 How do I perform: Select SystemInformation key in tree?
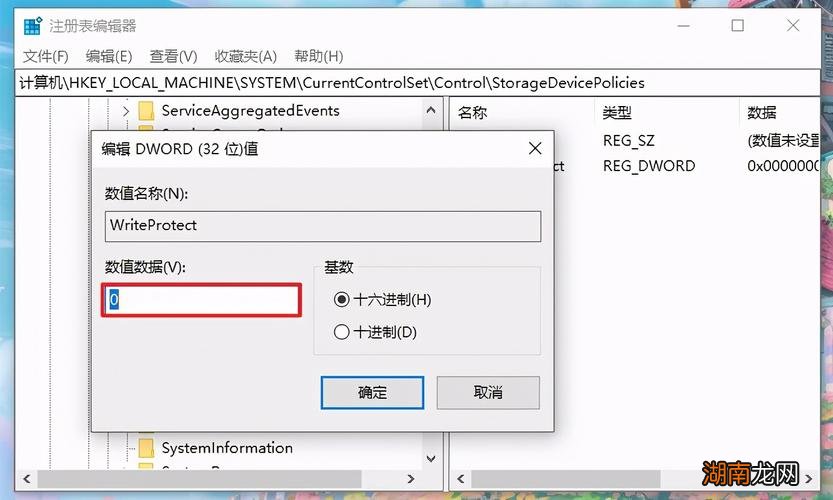pyautogui.click(x=227, y=448)
